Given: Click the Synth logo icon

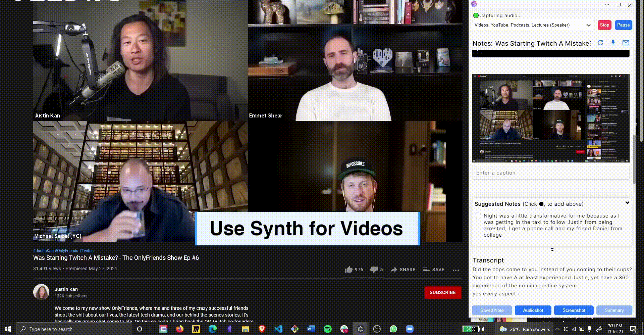Looking at the screenshot, I should pos(474,4).
